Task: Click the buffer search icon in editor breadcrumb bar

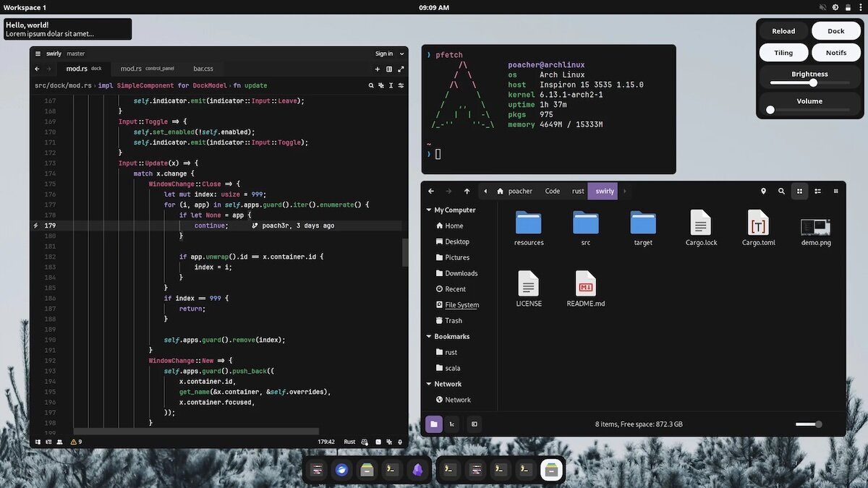Action: tap(372, 85)
